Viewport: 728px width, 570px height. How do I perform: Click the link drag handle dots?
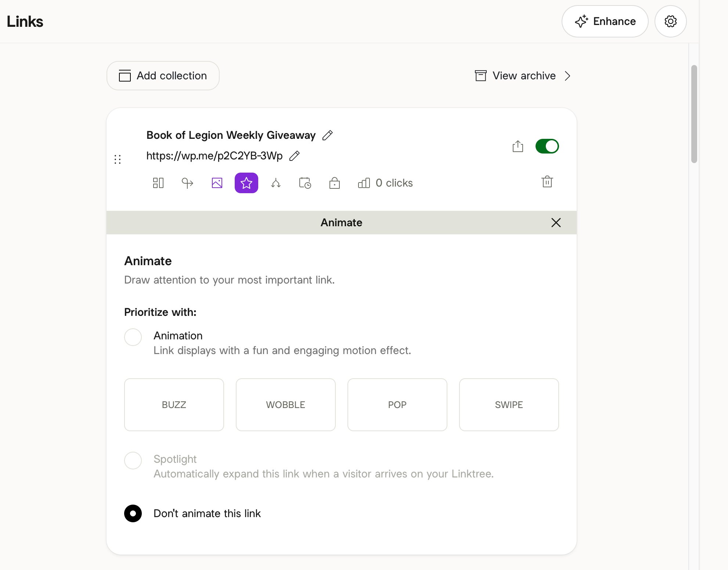[x=118, y=159]
